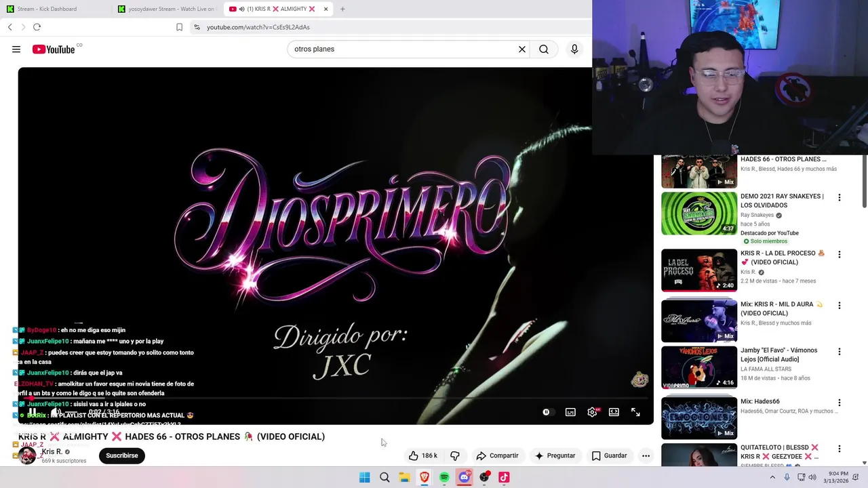
Task: Open options for Jamby El Favo video
Action: point(840,351)
